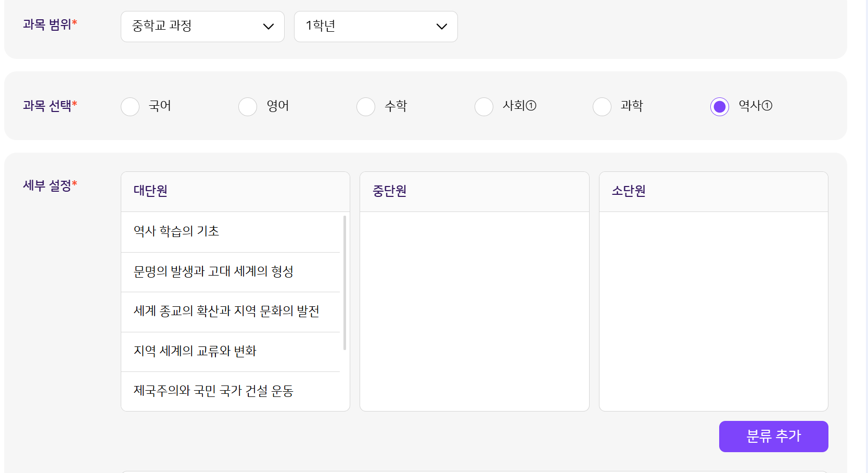
Task: Select the 영어 subject radio button
Action: (248, 107)
